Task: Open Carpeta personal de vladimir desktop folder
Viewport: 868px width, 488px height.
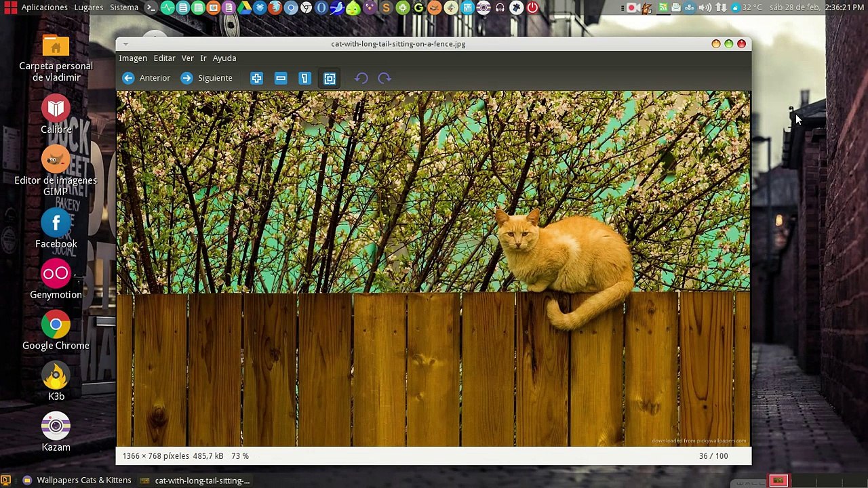Action: click(56, 58)
